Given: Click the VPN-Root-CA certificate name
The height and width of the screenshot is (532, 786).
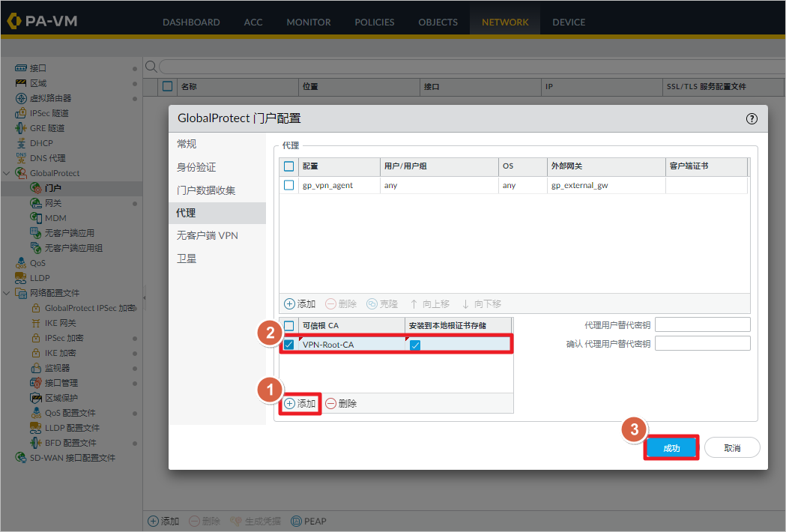Looking at the screenshot, I should (x=328, y=345).
